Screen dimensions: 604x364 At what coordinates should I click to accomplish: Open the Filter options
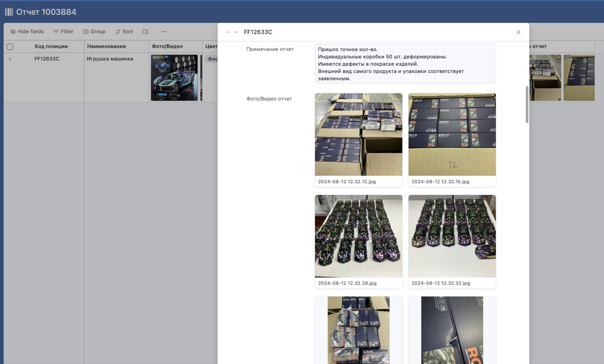click(63, 32)
